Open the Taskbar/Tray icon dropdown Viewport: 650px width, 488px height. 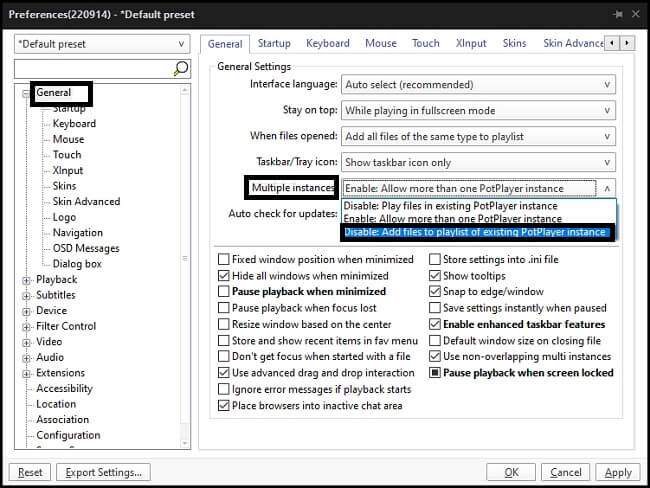coord(478,163)
